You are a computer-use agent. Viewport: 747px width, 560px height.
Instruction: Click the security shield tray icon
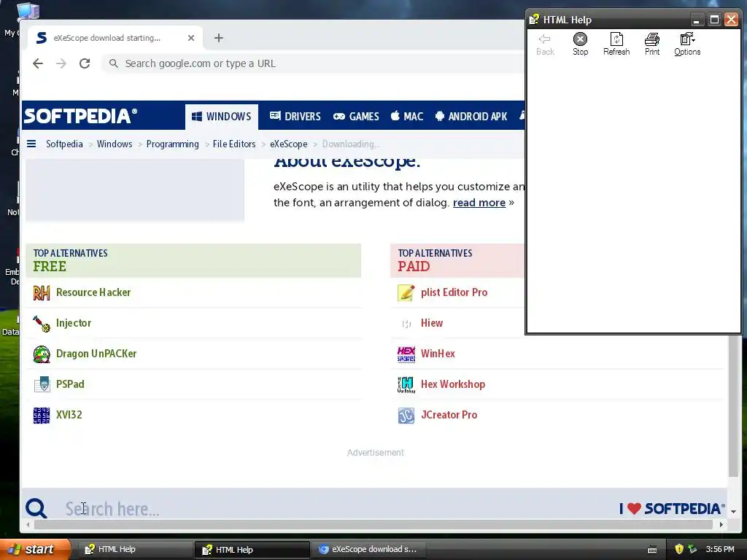(x=679, y=550)
